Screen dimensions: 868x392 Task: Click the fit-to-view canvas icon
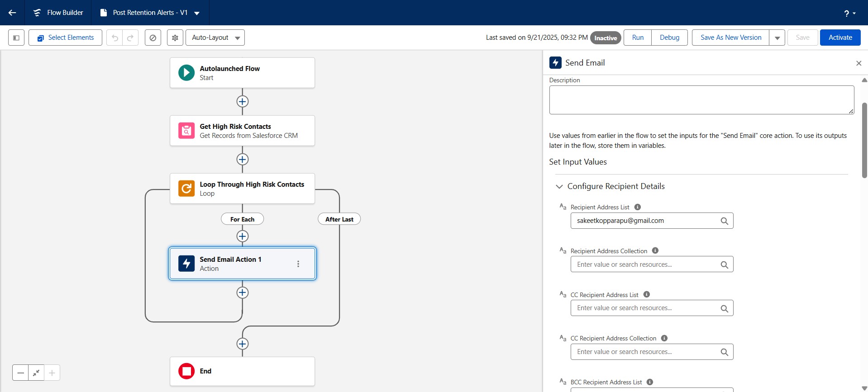tap(36, 373)
